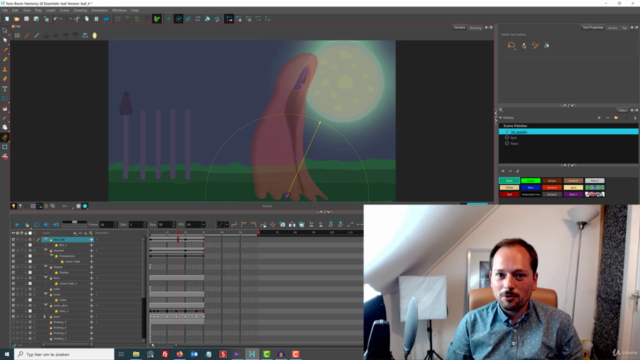Click the Windows search box in taskbar

click(64, 354)
